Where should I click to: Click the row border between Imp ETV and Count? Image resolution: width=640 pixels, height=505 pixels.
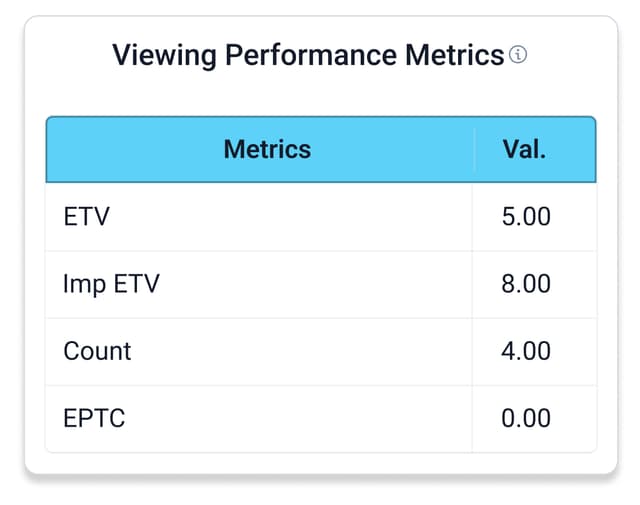[x=300, y=318]
